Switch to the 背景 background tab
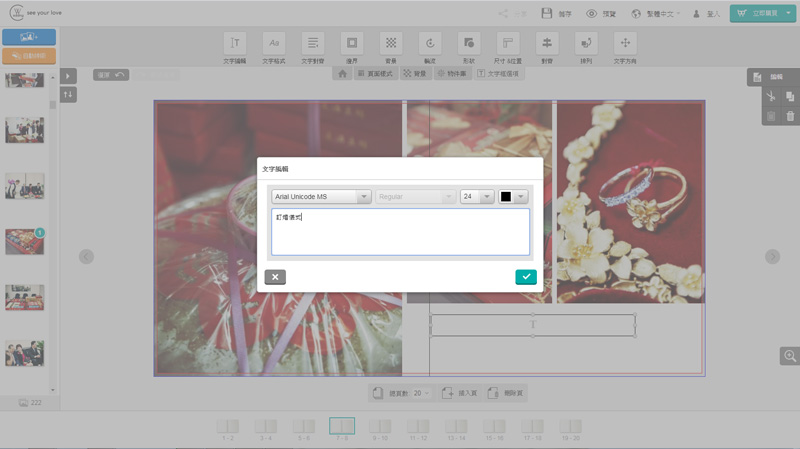 click(x=414, y=74)
